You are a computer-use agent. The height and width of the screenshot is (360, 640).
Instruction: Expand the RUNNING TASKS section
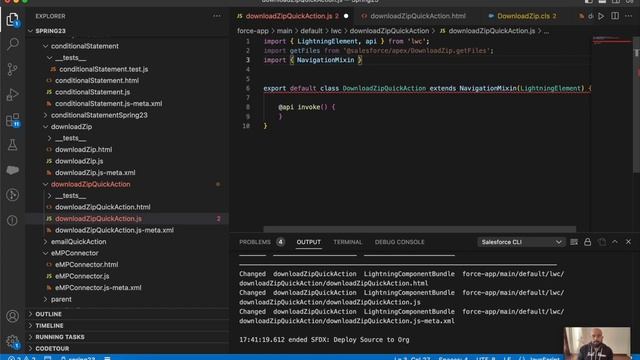127,337
